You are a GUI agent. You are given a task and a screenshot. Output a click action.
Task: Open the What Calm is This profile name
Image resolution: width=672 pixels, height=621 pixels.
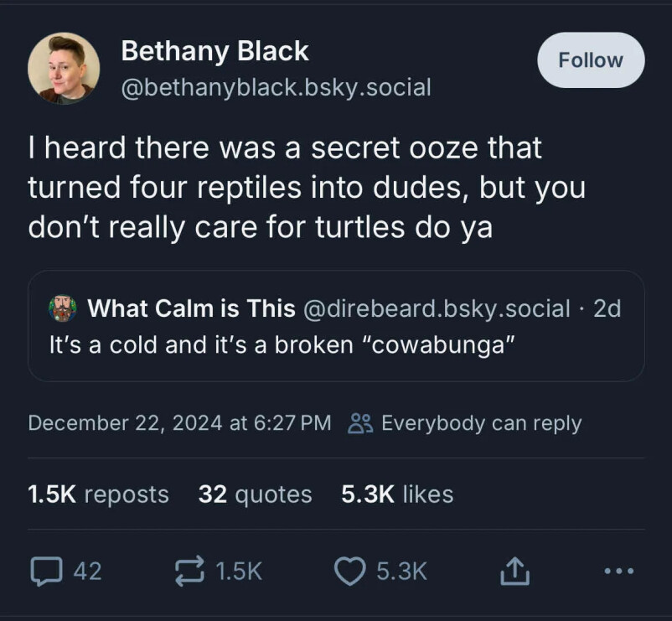point(191,308)
